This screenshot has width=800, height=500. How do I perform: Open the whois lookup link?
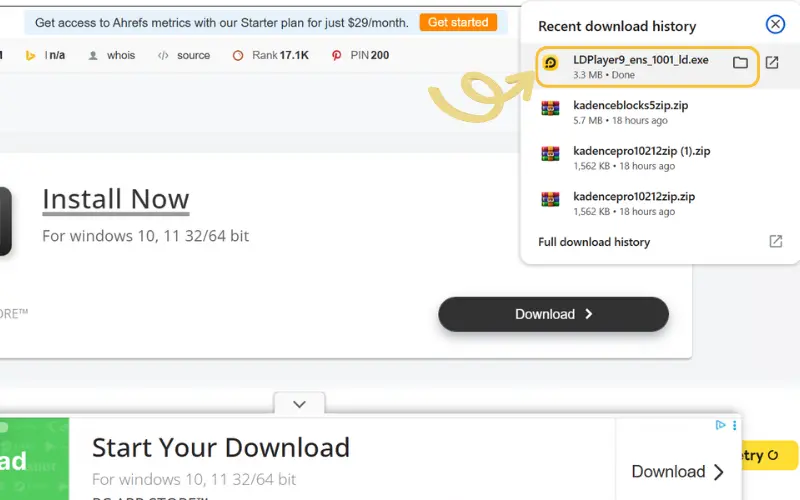point(112,55)
